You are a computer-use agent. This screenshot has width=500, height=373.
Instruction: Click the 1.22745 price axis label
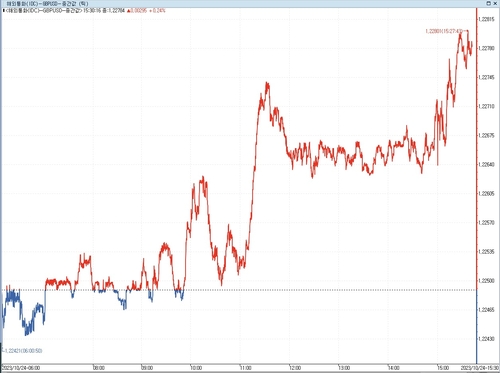[x=486, y=77]
